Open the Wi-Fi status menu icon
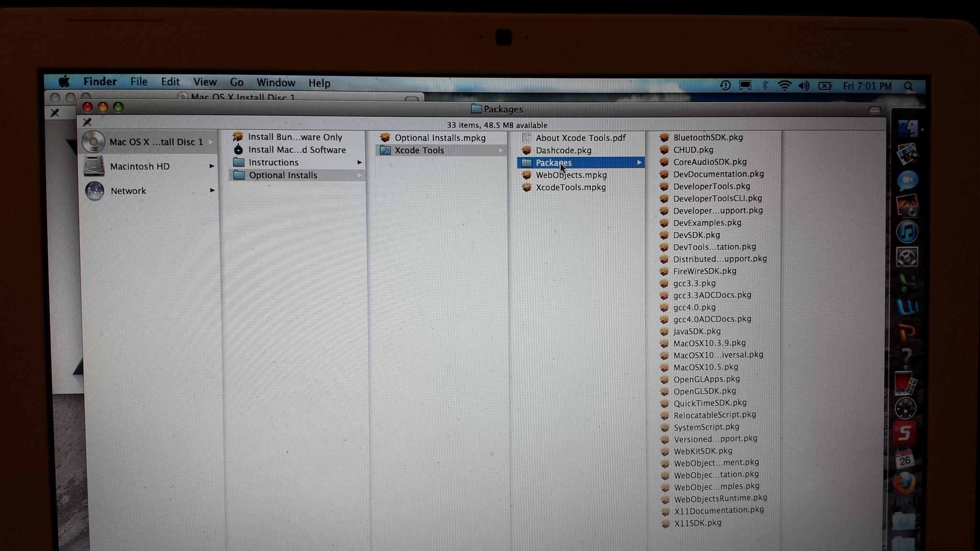 click(x=784, y=86)
